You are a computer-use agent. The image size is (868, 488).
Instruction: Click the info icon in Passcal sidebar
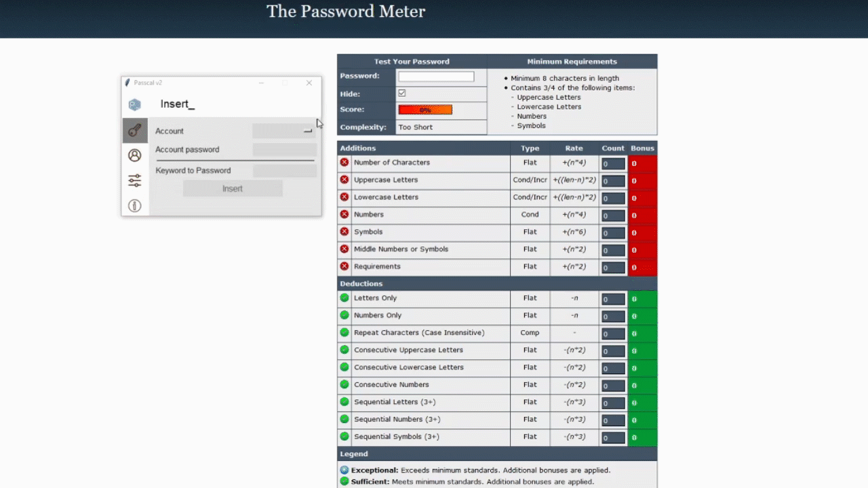[134, 205]
